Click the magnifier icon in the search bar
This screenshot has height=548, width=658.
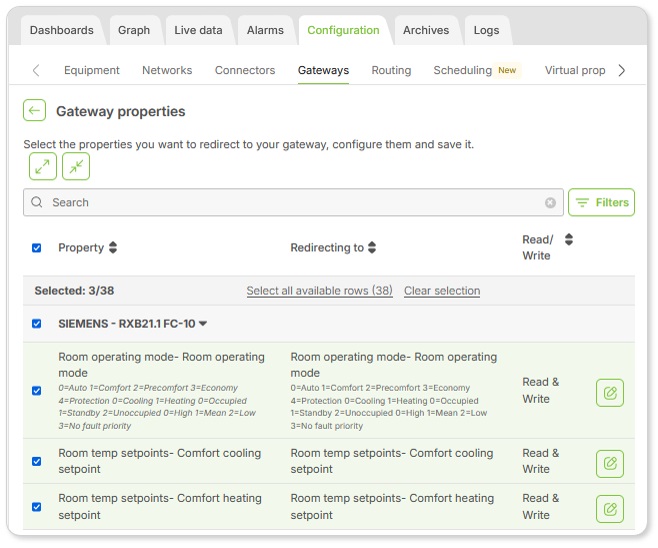37,202
